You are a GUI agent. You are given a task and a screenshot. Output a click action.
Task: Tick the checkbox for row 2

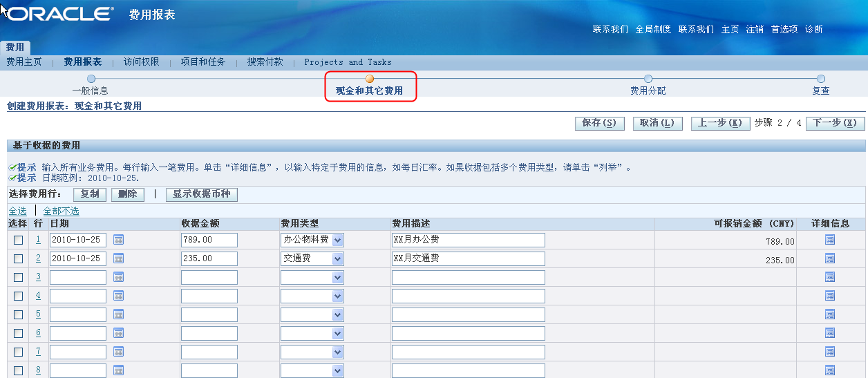click(x=18, y=258)
